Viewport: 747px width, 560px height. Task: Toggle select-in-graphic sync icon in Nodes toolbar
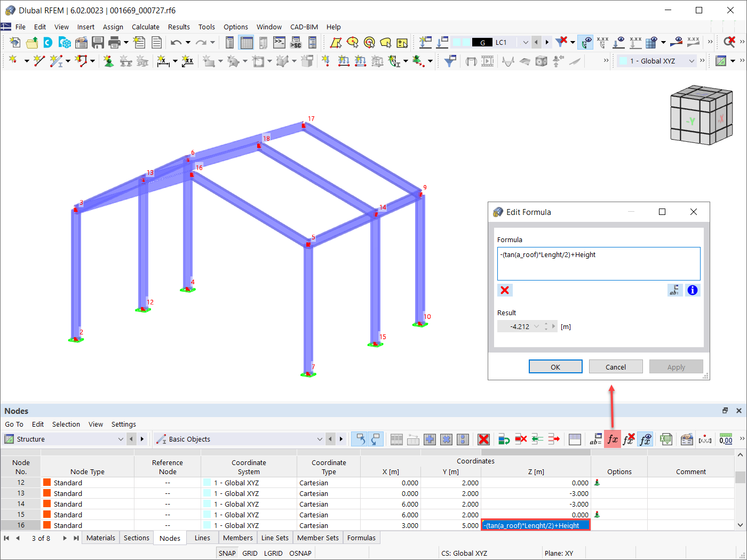point(360,439)
